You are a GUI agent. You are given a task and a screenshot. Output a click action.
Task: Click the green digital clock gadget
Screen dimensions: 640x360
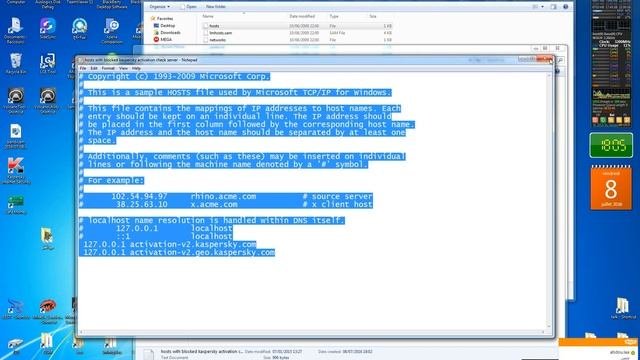(x=611, y=145)
